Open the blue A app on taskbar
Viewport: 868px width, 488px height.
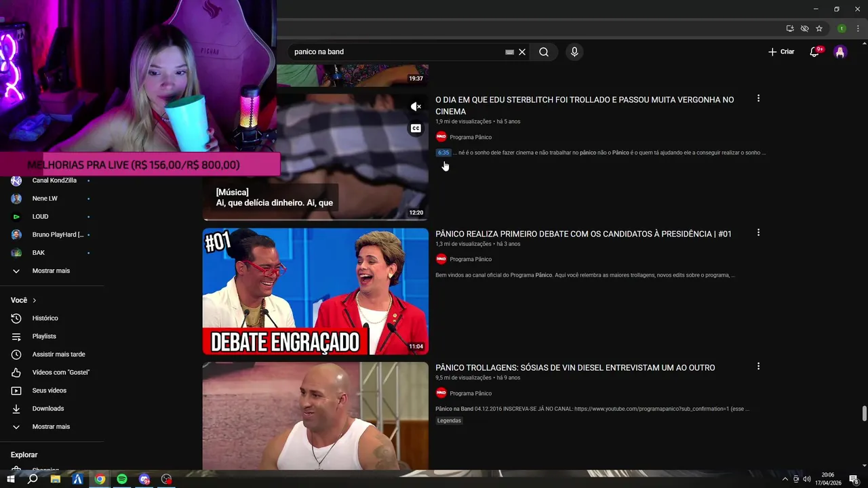coord(77,479)
